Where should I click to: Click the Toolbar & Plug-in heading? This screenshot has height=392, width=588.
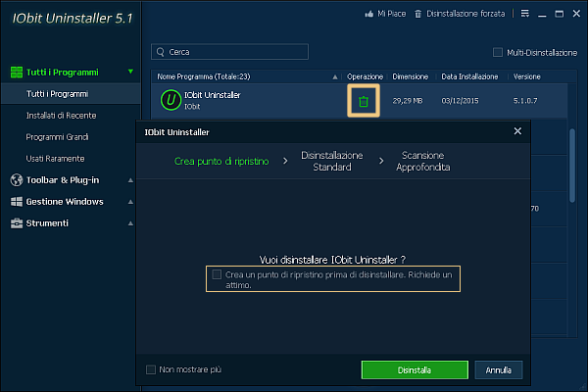63,180
